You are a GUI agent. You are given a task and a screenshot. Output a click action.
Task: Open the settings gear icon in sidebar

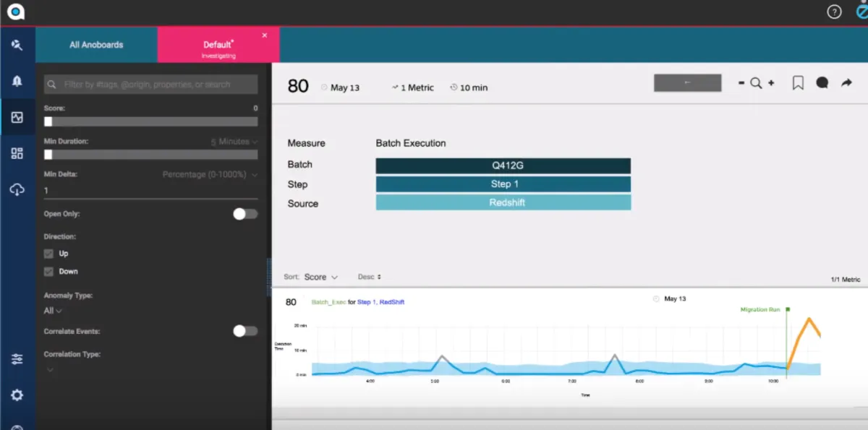click(x=17, y=395)
